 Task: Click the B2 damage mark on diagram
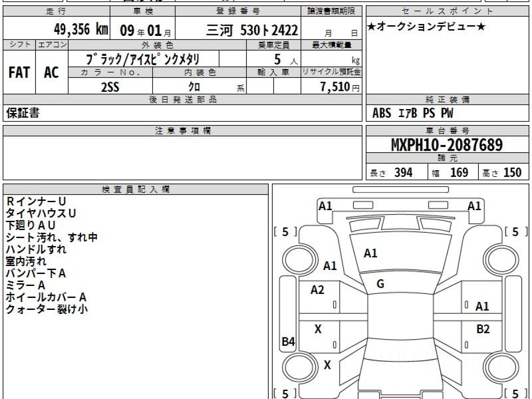pyautogui.click(x=483, y=329)
